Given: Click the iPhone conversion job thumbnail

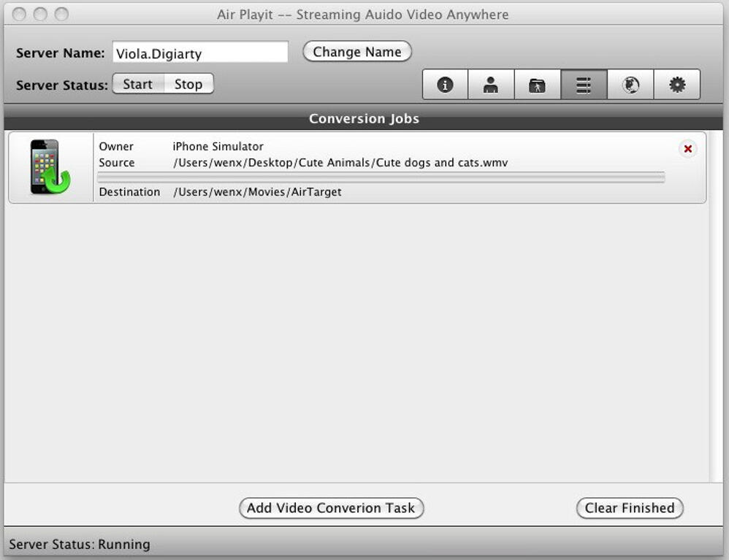Looking at the screenshot, I should [50, 167].
